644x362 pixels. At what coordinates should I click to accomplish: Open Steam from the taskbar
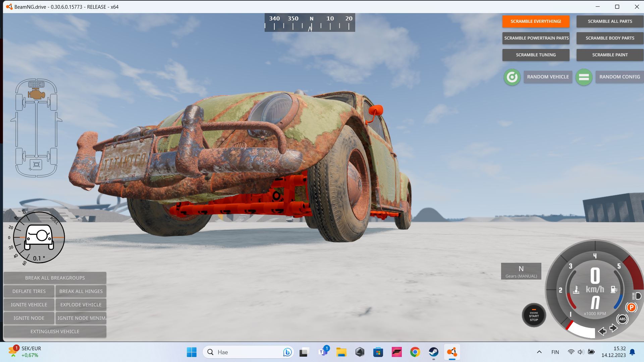433,352
